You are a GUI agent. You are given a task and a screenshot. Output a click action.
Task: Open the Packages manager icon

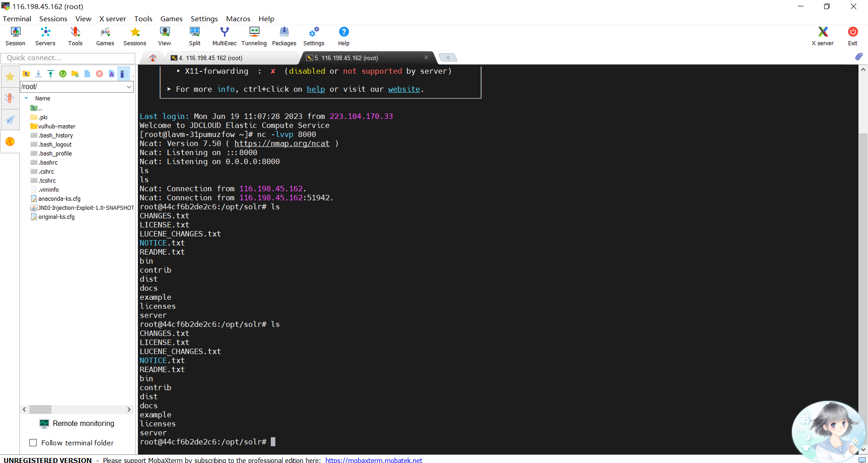(284, 36)
